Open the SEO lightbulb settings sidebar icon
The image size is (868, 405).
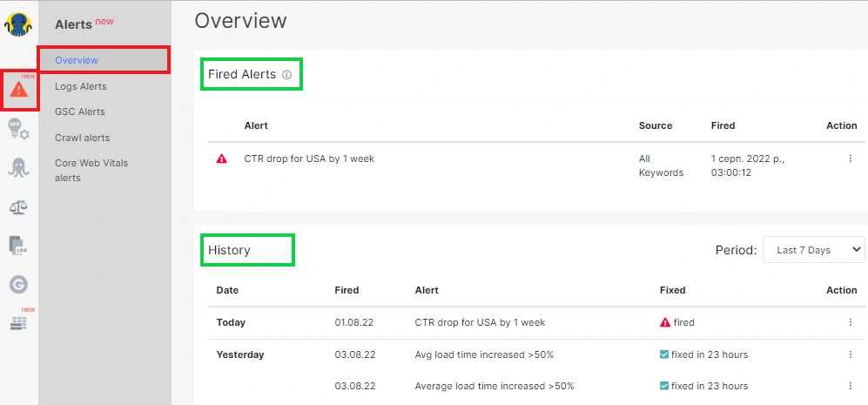click(x=18, y=129)
